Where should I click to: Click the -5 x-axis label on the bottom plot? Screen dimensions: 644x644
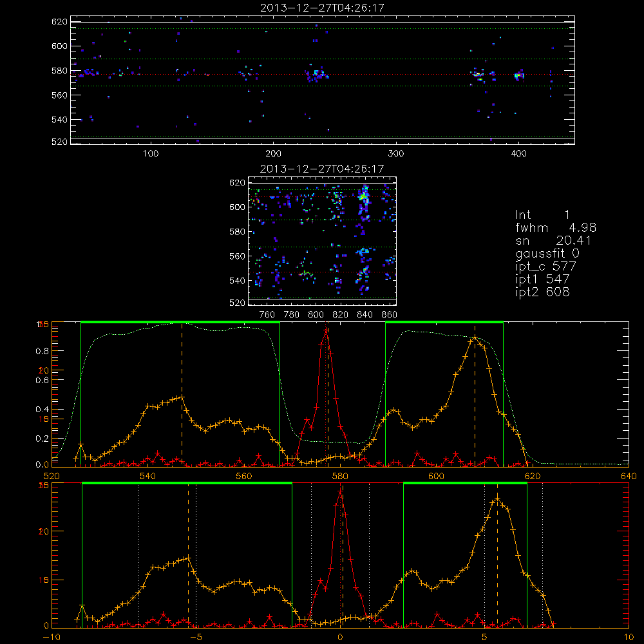pyautogui.click(x=196, y=638)
